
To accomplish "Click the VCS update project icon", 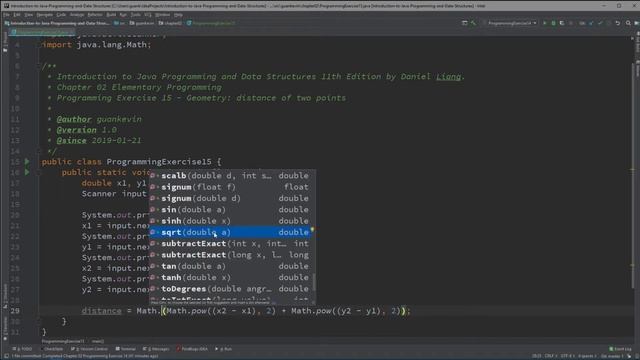I will tap(591, 23).
